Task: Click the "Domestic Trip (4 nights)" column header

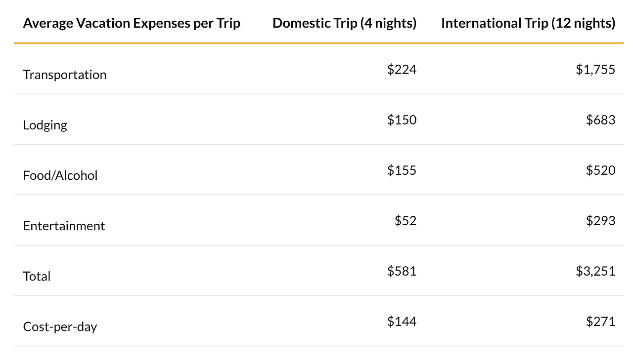Action: pos(344,23)
